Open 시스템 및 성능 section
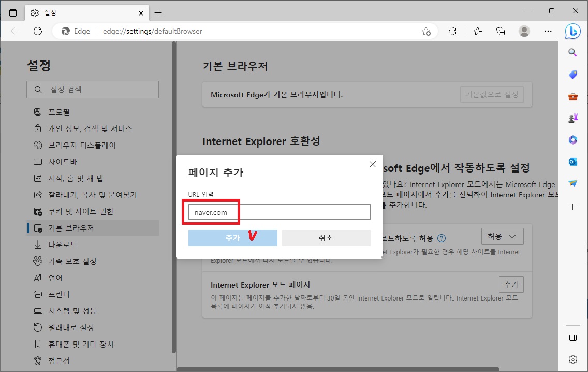 click(93, 311)
